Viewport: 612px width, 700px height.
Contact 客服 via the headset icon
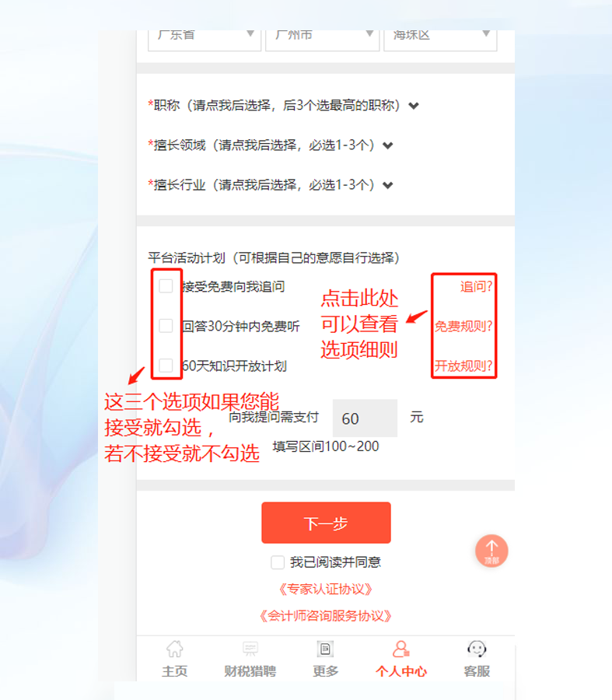pos(477,649)
